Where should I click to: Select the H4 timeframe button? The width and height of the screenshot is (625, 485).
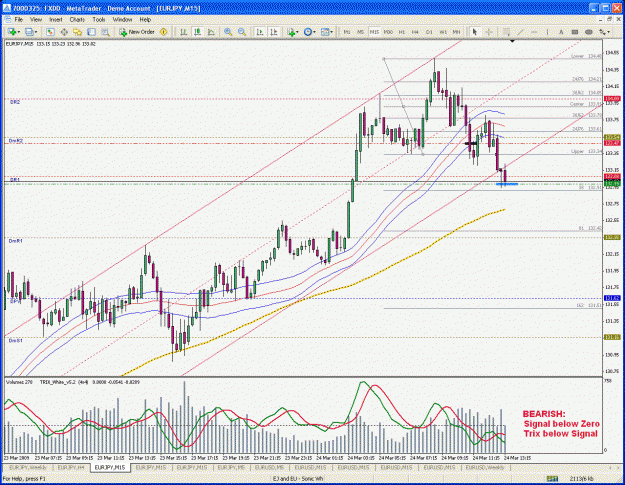[415, 32]
